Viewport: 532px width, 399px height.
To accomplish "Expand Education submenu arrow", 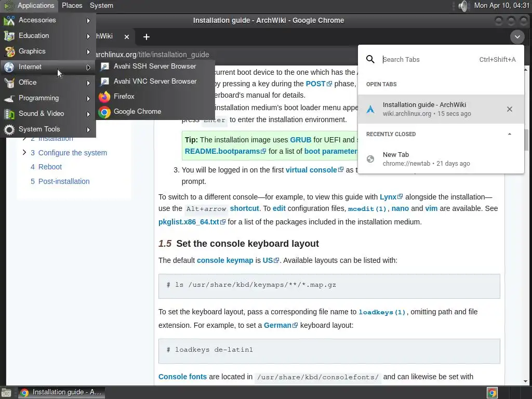I will (88, 36).
